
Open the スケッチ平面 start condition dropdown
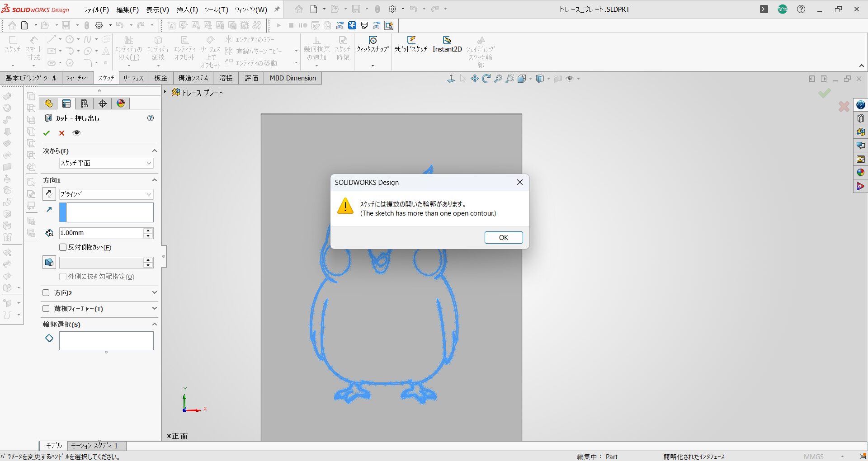point(106,163)
